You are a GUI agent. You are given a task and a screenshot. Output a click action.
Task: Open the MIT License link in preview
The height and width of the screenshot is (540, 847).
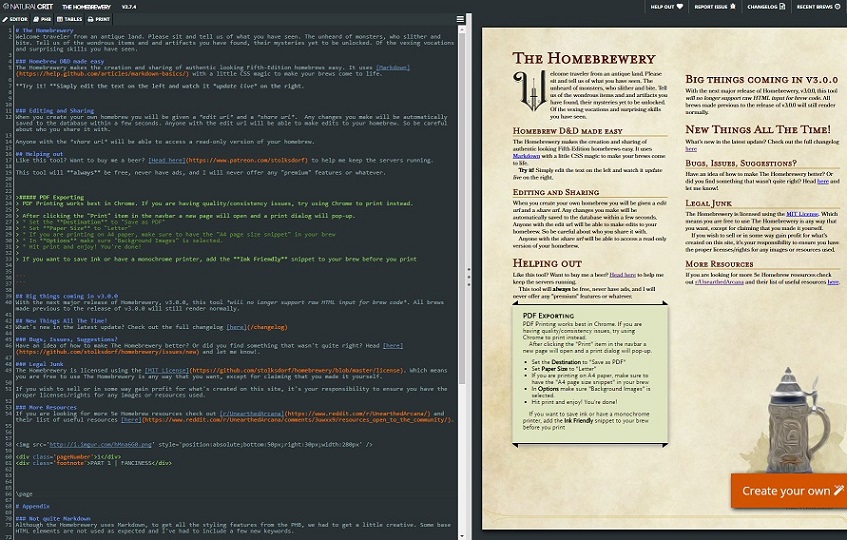[x=802, y=214]
